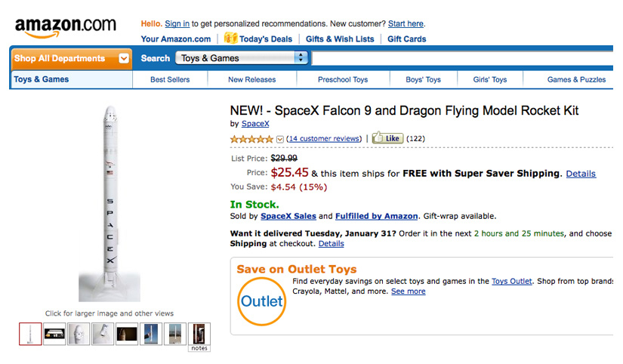Image resolution: width=623 pixels, height=364 pixels.
Task: Click the Today's Deals gift icon
Action: pyautogui.click(x=230, y=38)
